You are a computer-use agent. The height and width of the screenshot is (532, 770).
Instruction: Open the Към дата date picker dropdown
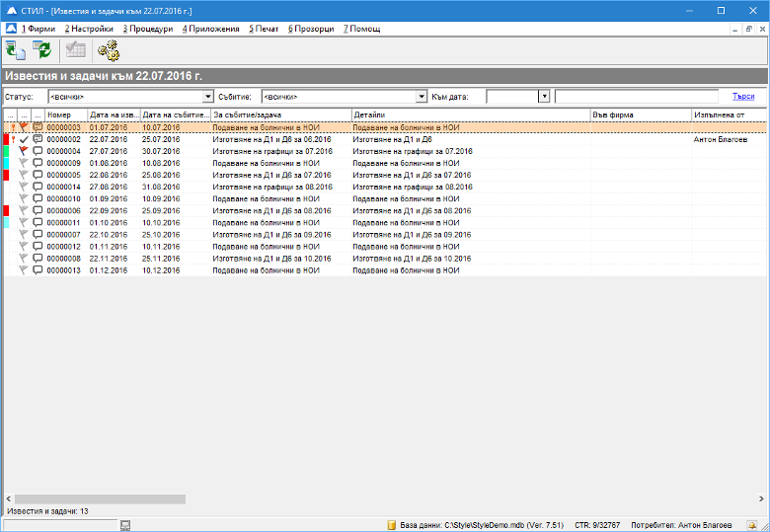(x=544, y=97)
